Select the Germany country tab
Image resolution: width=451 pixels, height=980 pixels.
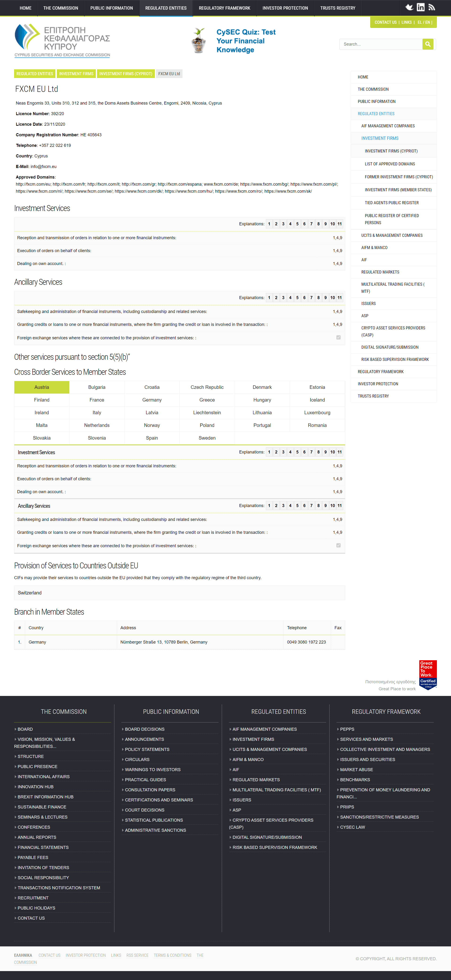(x=152, y=400)
